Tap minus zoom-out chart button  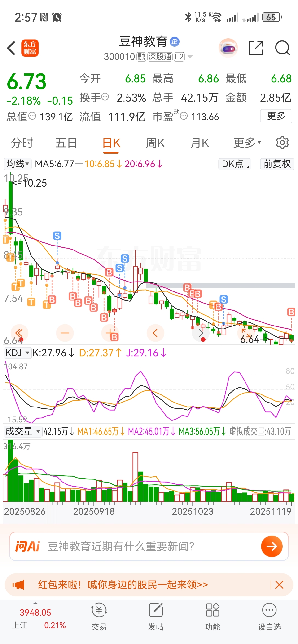click(x=65, y=333)
